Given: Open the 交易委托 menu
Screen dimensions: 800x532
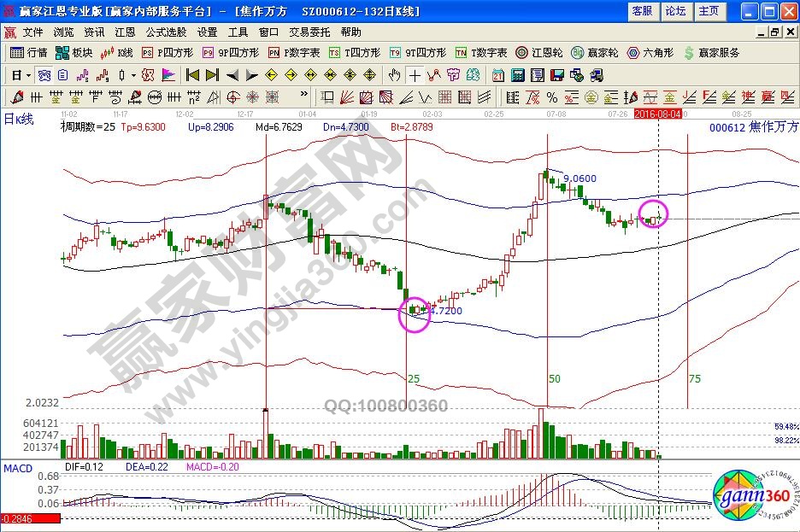Looking at the screenshot, I should click(308, 32).
